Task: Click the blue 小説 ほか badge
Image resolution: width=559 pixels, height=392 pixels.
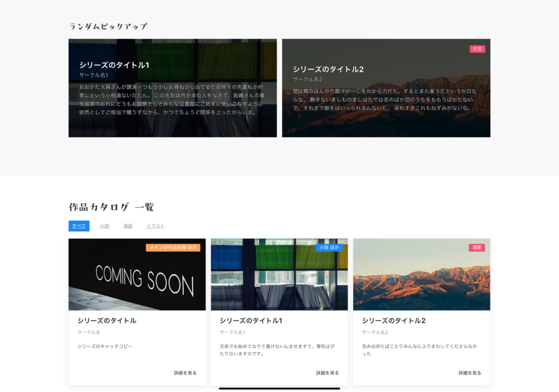Action: tap(329, 248)
